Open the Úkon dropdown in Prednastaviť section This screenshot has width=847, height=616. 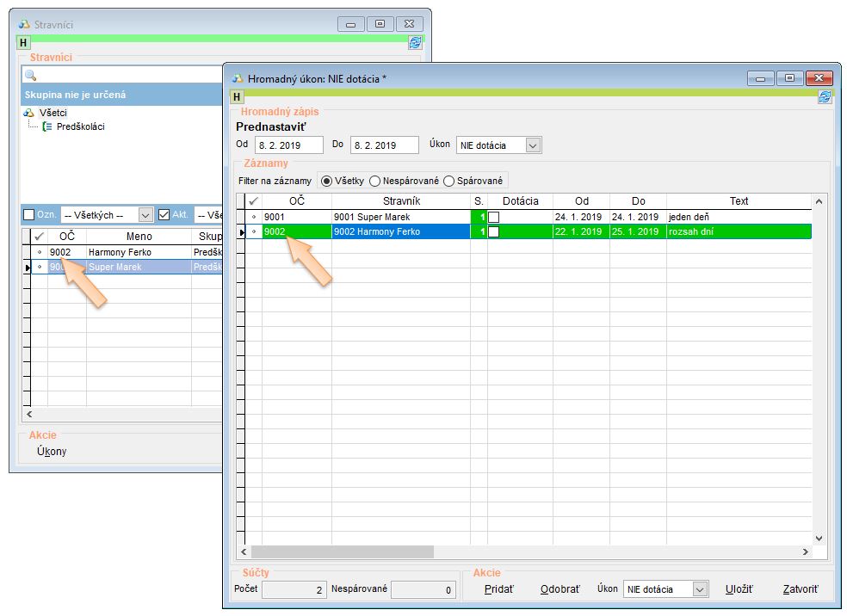(x=533, y=145)
